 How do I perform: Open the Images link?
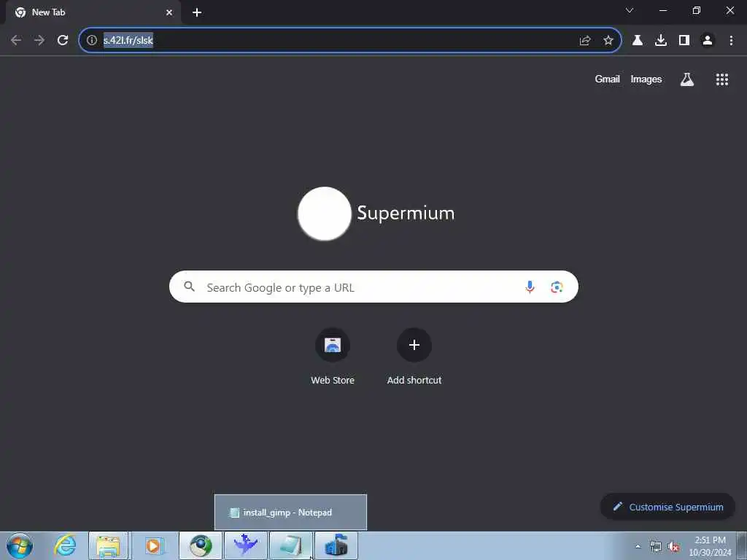(646, 79)
